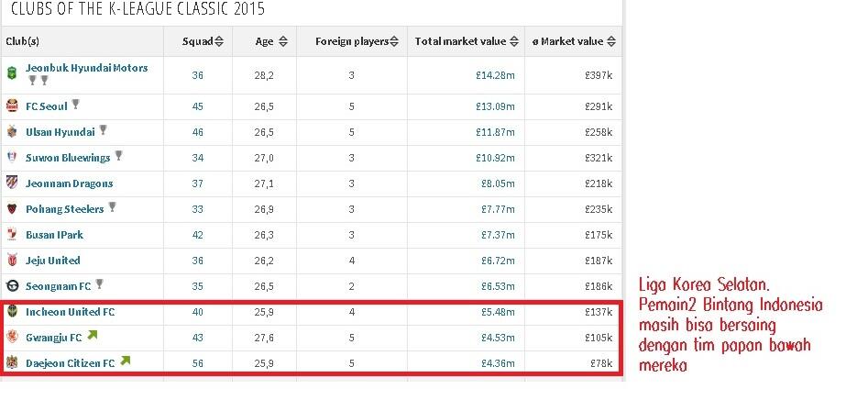Open Jeonbuk's £14.28m total market value
The image size is (868, 400).
tap(495, 75)
